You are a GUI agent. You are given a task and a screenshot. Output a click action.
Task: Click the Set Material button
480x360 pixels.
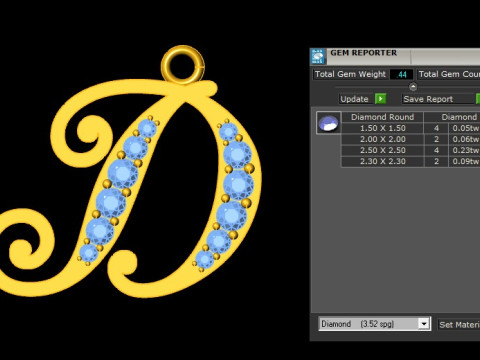pyautogui.click(x=459, y=324)
